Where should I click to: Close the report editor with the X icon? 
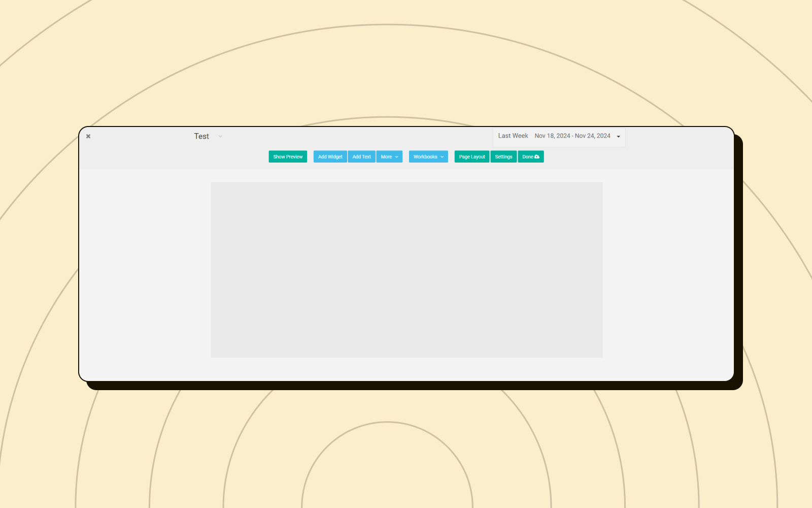point(88,136)
